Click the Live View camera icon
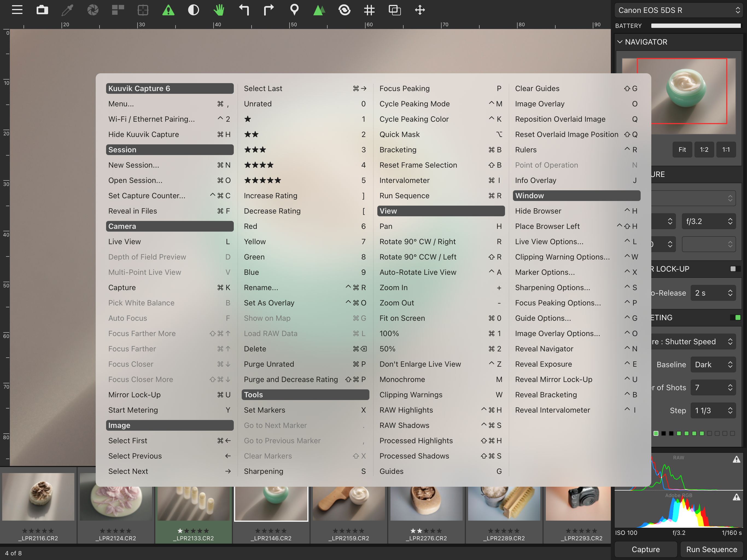Image resolution: width=747 pixels, height=560 pixels. tap(42, 10)
